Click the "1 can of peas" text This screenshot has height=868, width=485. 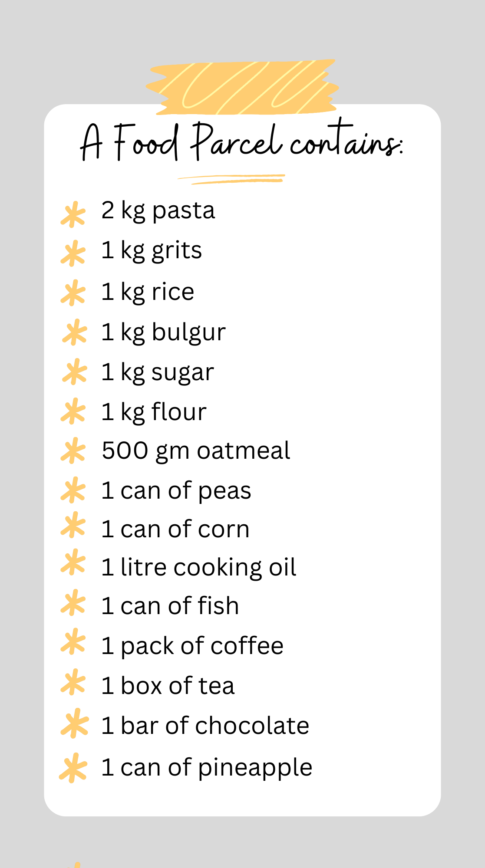176,491
